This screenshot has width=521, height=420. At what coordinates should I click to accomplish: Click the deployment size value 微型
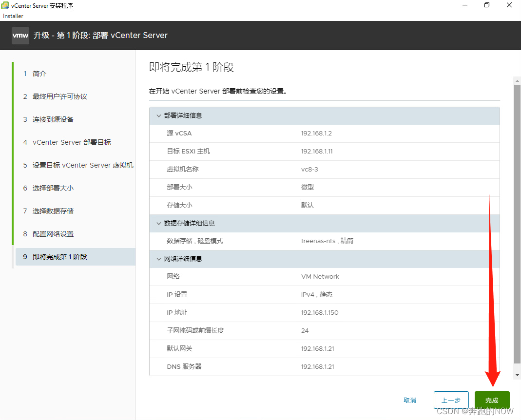pyautogui.click(x=308, y=188)
